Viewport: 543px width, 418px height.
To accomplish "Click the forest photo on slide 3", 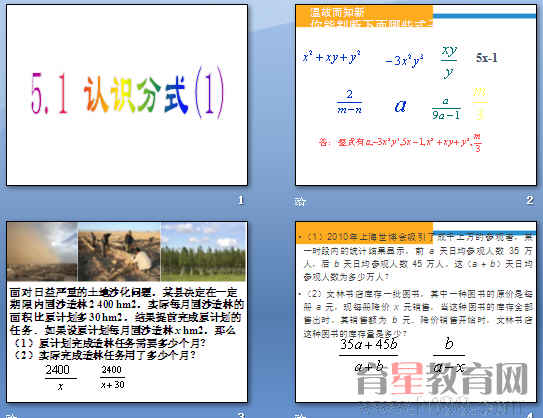I will tap(204, 251).
